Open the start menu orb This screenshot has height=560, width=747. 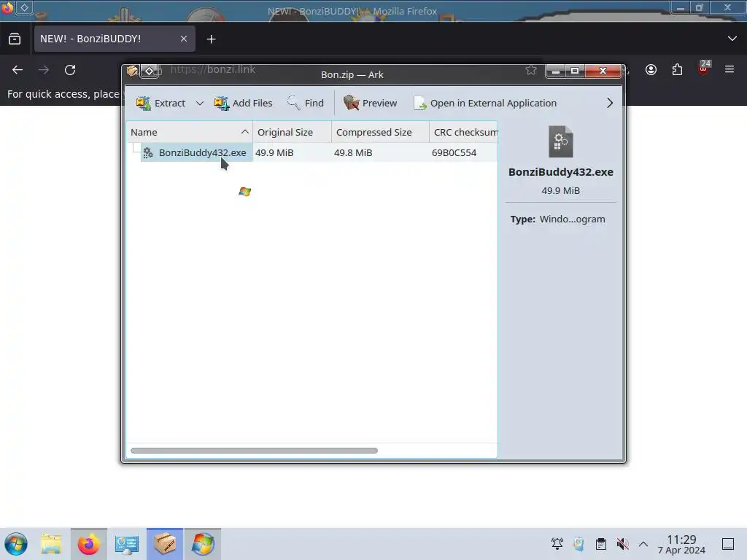pyautogui.click(x=16, y=544)
